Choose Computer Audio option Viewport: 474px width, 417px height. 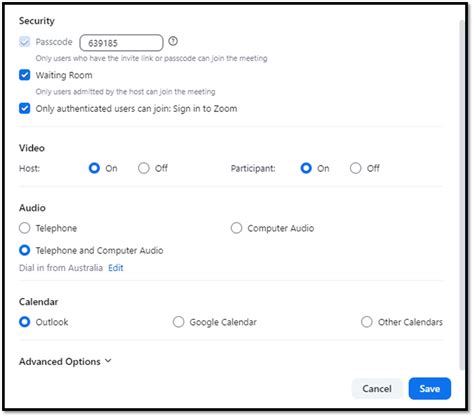(x=236, y=228)
